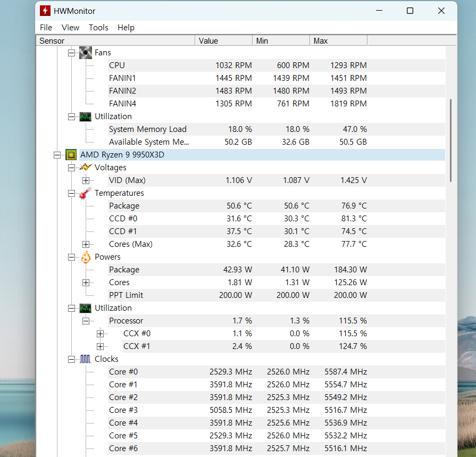Click the 1032 RPM CPU fan value
476x457 pixels.
234,65
